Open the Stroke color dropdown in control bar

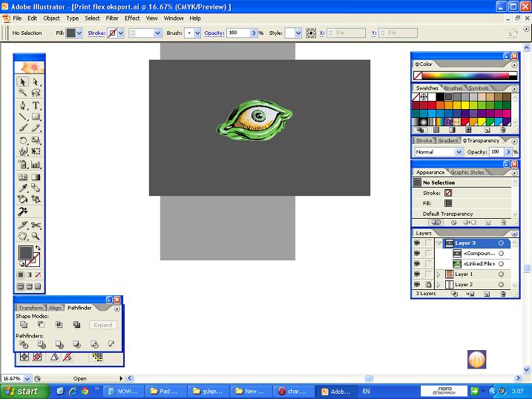121,33
